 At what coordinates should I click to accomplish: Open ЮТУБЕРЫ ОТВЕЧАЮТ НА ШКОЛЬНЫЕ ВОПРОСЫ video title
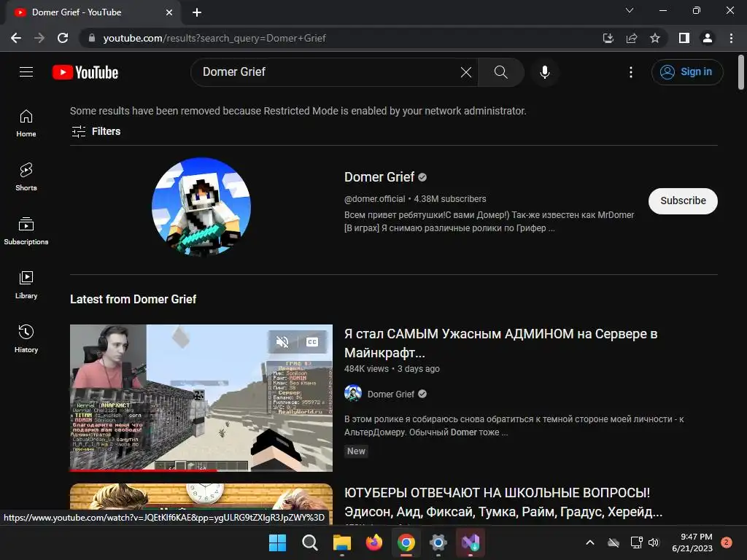503,502
